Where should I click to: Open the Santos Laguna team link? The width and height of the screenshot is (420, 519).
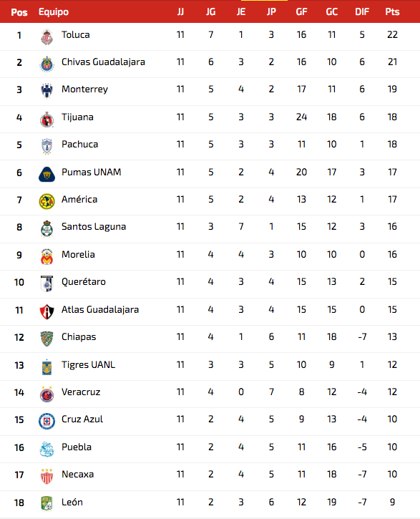click(94, 227)
